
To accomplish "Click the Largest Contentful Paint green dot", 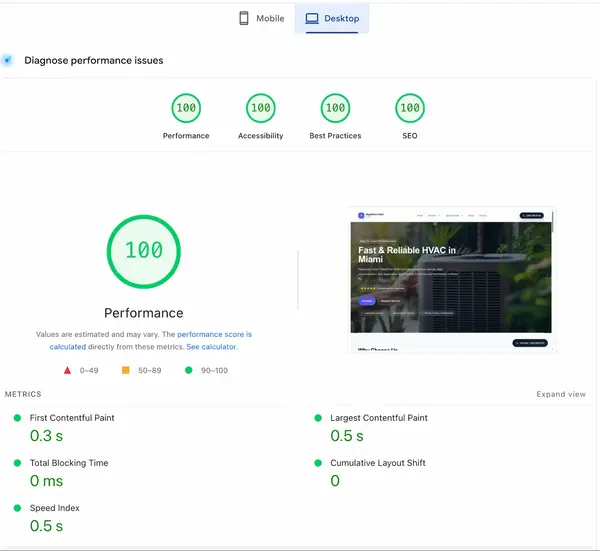I will (x=318, y=418).
